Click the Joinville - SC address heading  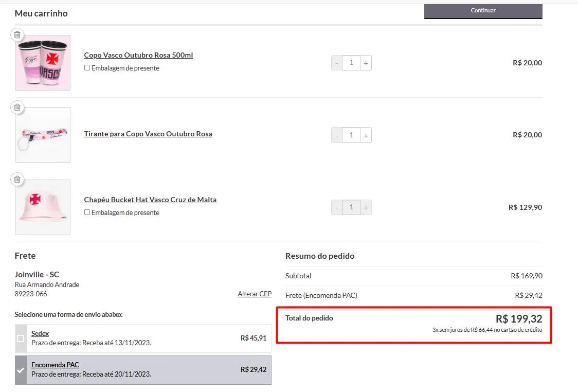[x=37, y=274]
